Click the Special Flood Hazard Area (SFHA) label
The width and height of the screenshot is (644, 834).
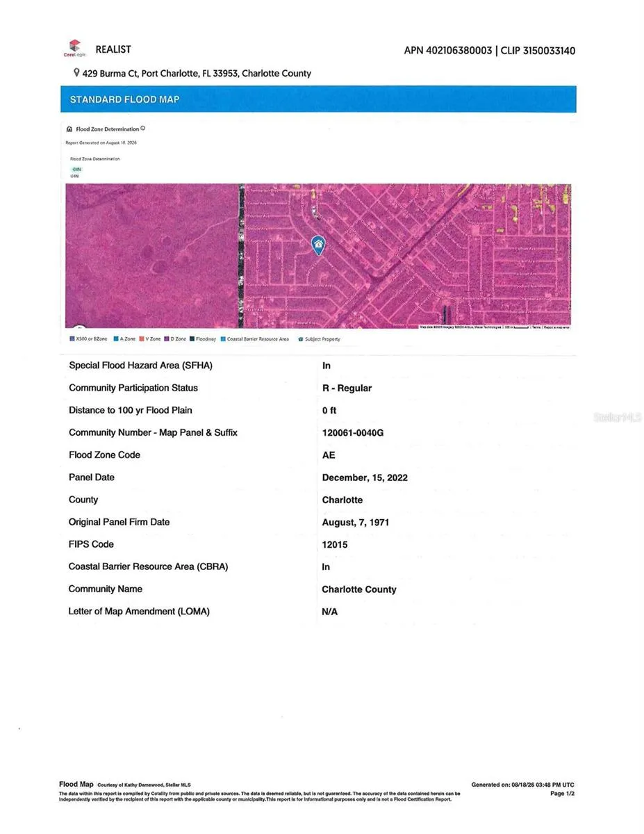[140, 366]
